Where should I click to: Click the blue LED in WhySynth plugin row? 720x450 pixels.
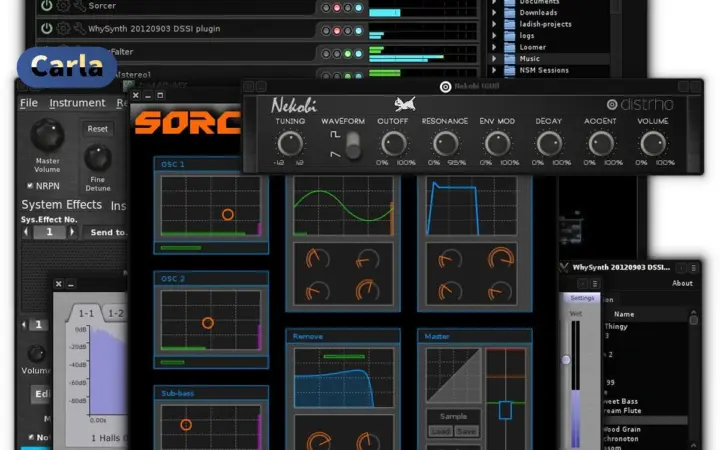359,31
